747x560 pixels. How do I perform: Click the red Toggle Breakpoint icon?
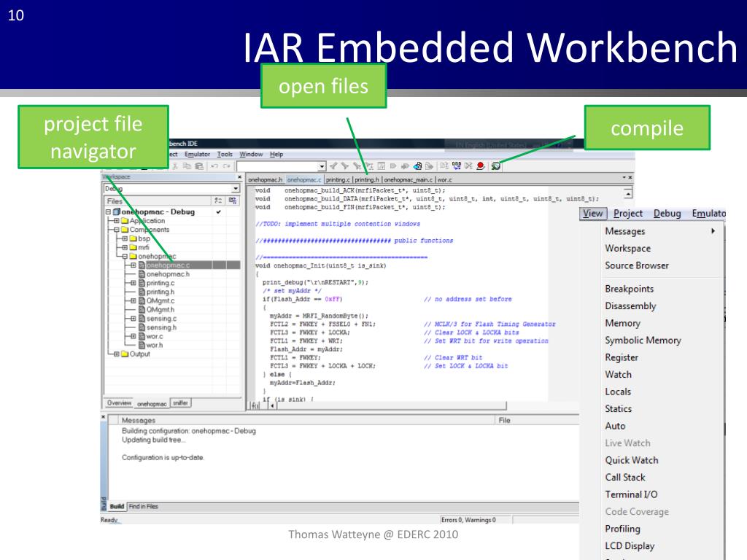click(481, 166)
